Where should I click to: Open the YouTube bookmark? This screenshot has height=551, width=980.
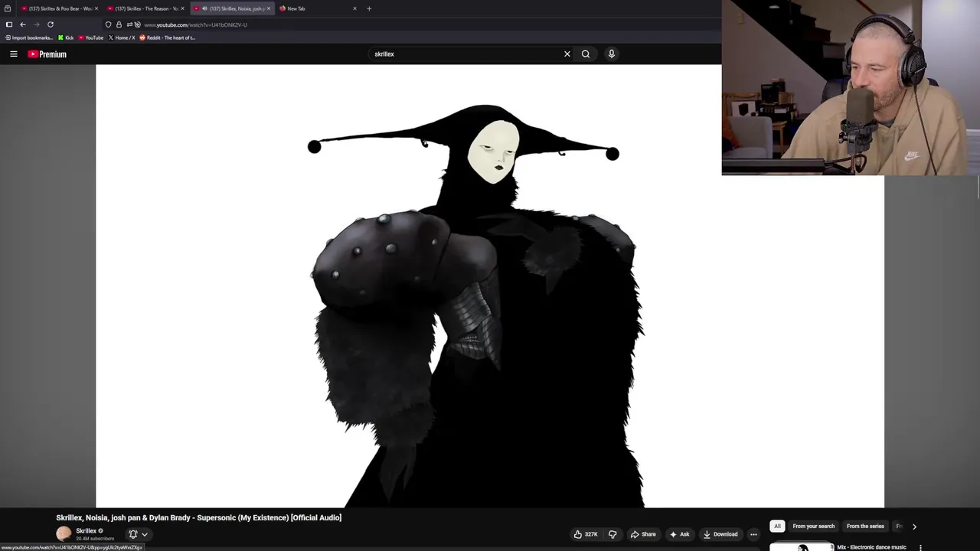(91, 37)
